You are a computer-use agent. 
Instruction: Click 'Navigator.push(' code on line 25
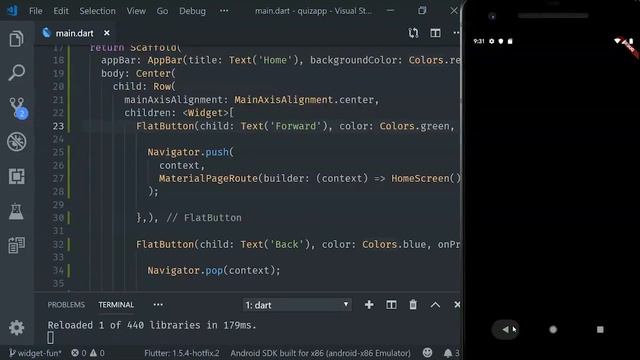pyautogui.click(x=191, y=152)
